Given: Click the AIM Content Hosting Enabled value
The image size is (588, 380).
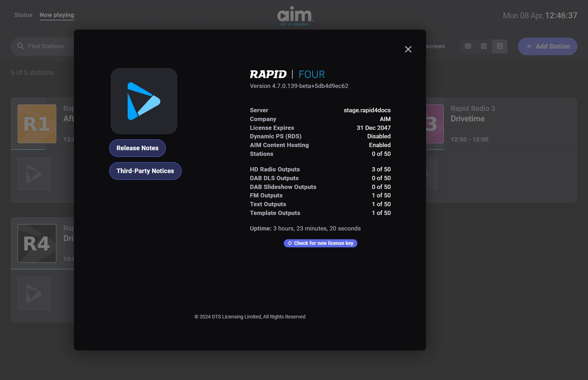Looking at the screenshot, I should click(x=380, y=145).
